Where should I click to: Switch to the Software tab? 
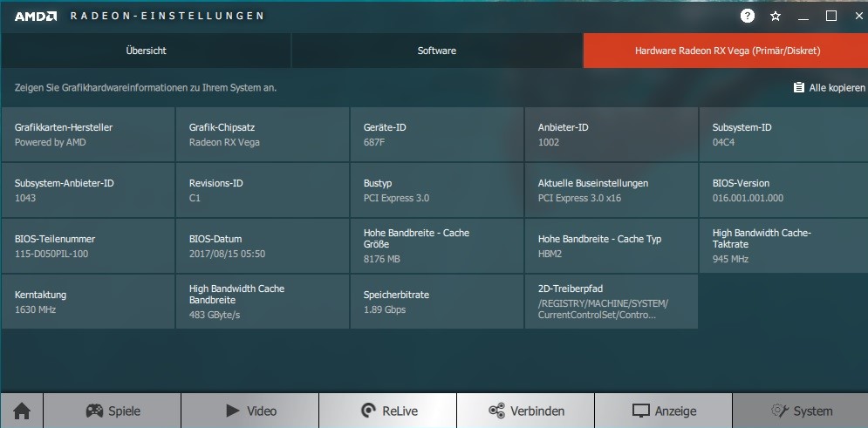click(x=437, y=51)
